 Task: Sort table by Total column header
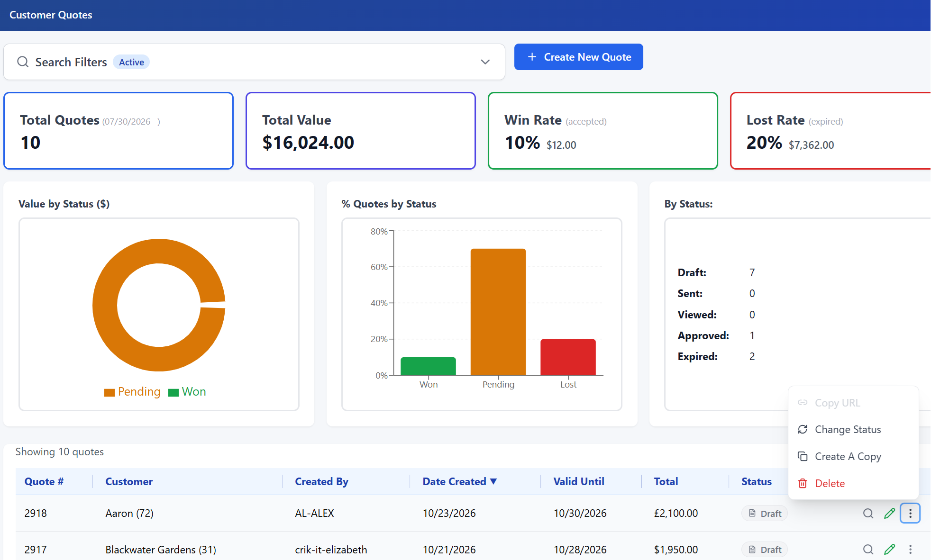click(666, 481)
